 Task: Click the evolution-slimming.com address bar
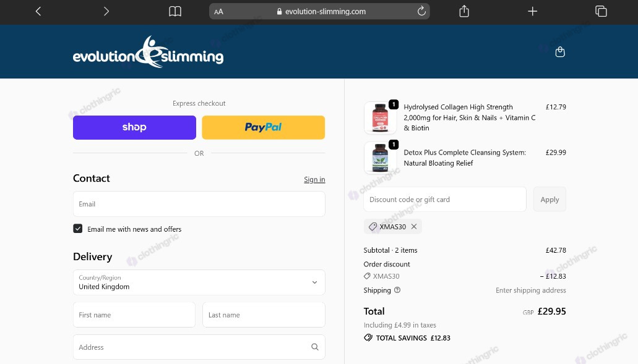319,11
